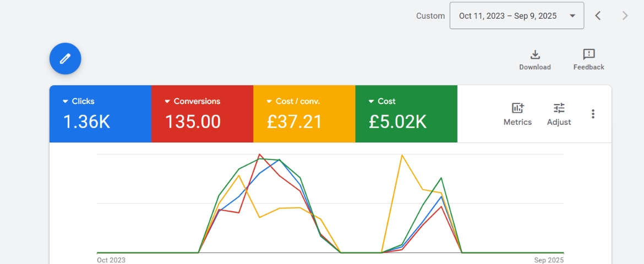Download the chart report
Image resolution: width=644 pixels, height=264 pixels.
coord(534,60)
